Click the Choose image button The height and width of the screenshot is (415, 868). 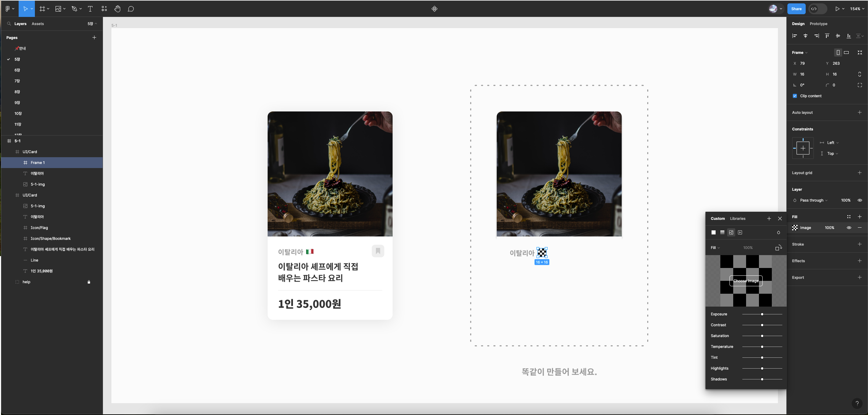coord(746,281)
